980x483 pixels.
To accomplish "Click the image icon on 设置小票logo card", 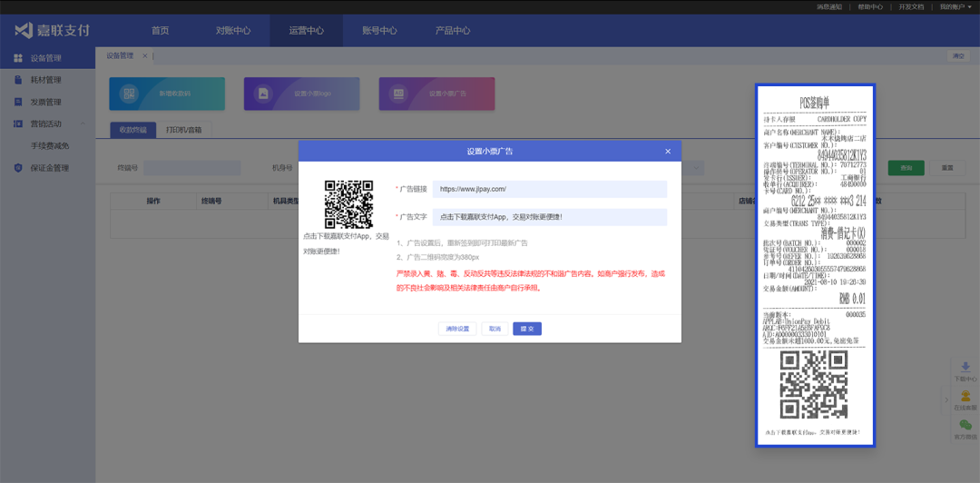I will [x=264, y=94].
